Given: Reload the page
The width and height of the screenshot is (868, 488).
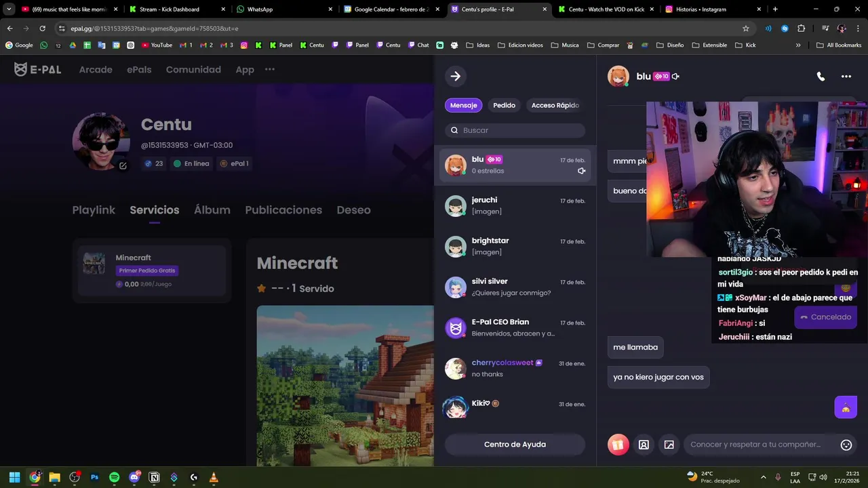Looking at the screenshot, I should pyautogui.click(x=42, y=28).
